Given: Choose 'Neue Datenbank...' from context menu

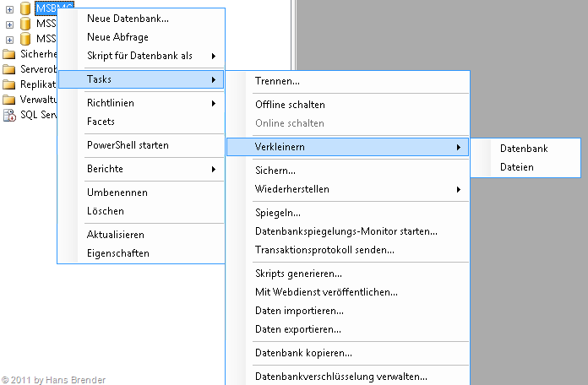Looking at the screenshot, I should pyautogui.click(x=128, y=19).
